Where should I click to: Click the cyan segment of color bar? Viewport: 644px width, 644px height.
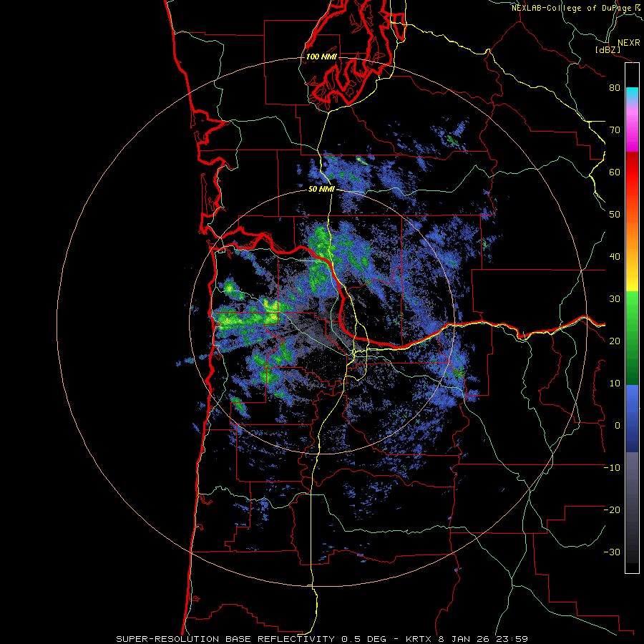632,93
